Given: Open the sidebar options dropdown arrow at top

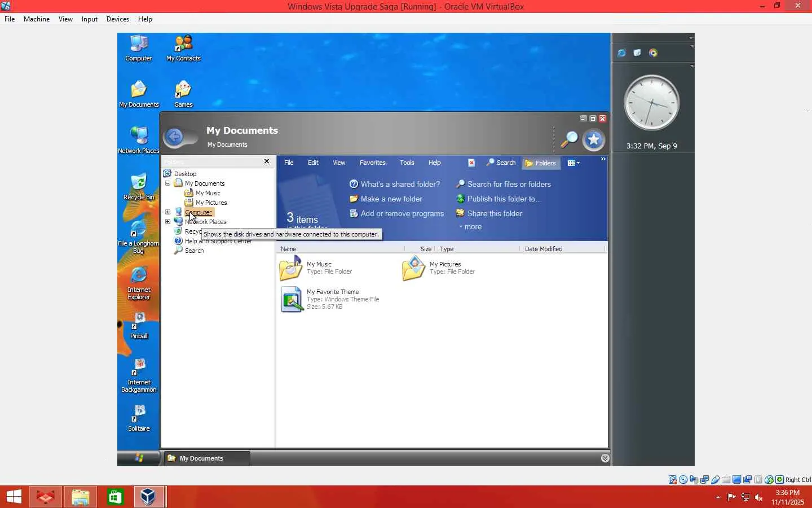Looking at the screenshot, I should (x=691, y=38).
